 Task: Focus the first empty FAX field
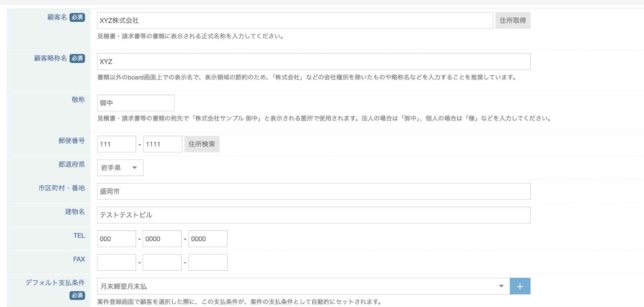click(x=116, y=263)
